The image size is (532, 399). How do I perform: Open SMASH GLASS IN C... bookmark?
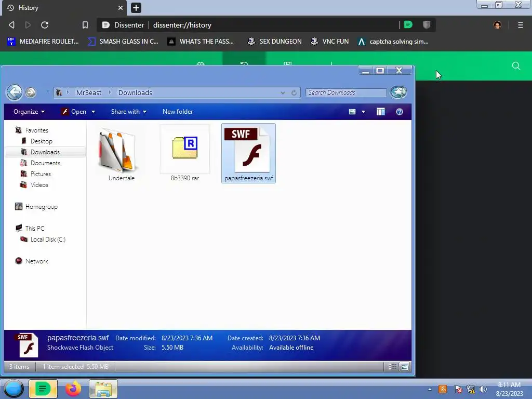(123, 42)
